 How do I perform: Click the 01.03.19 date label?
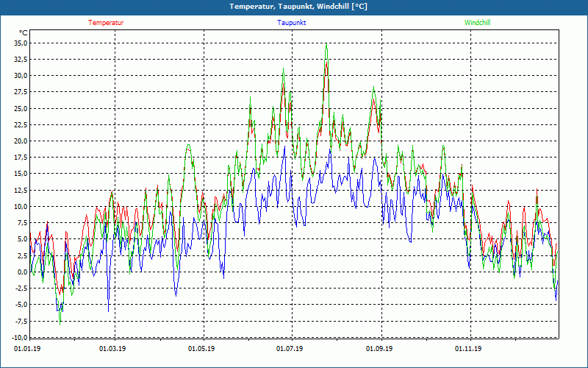(x=112, y=349)
